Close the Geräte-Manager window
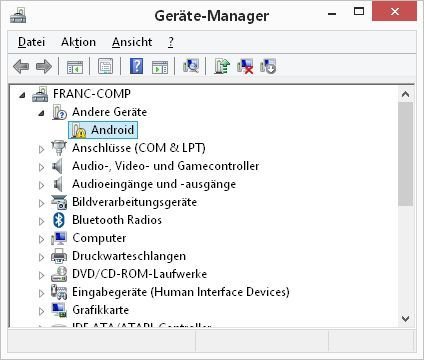The image size is (424, 360). click(394, 12)
